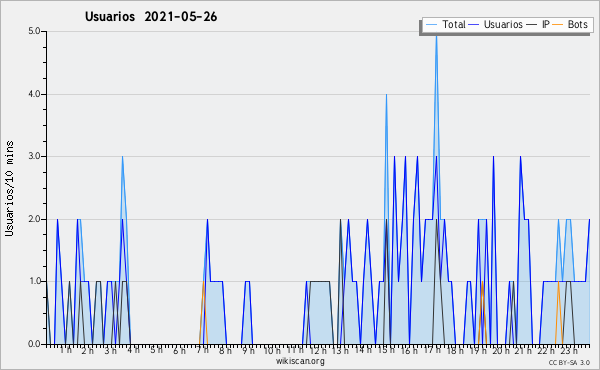Click the light blue Total legend line
The width and height of the screenshot is (600, 370).
pyautogui.click(x=431, y=25)
